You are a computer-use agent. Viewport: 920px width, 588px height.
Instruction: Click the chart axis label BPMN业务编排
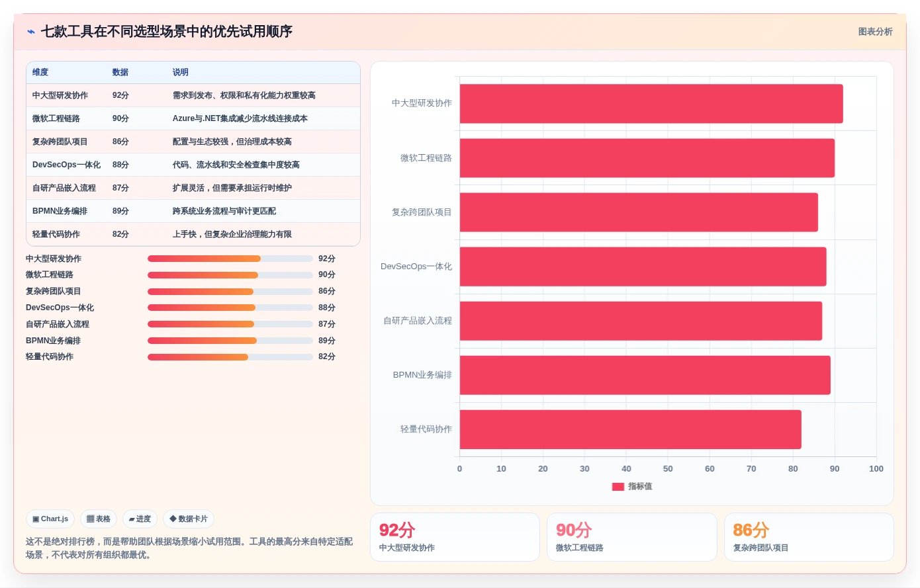422,375
